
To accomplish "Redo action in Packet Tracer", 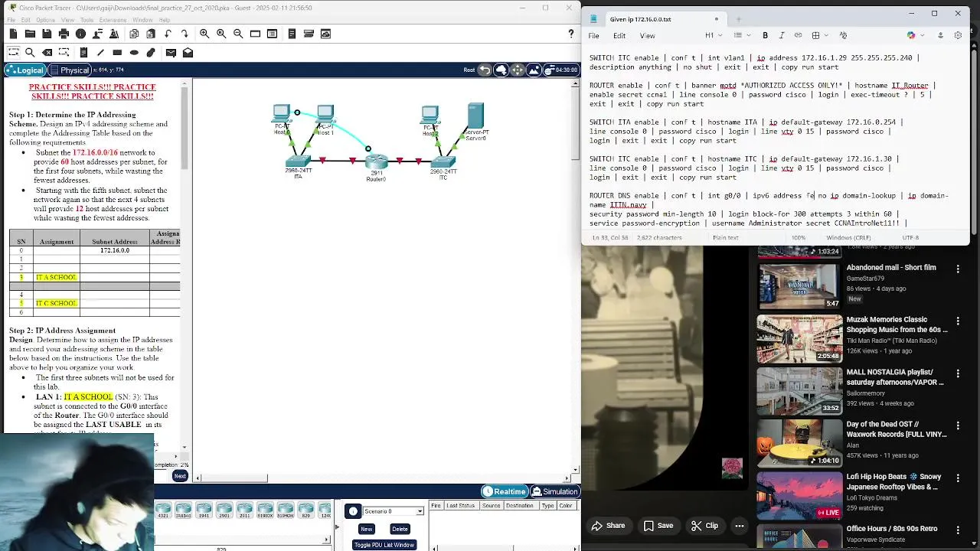I will point(185,34).
